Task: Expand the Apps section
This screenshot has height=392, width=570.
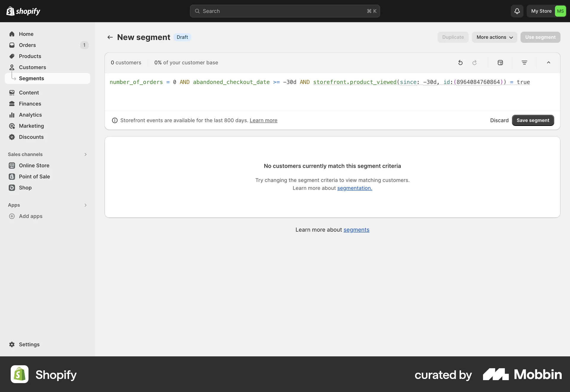Action: [x=85, y=205]
